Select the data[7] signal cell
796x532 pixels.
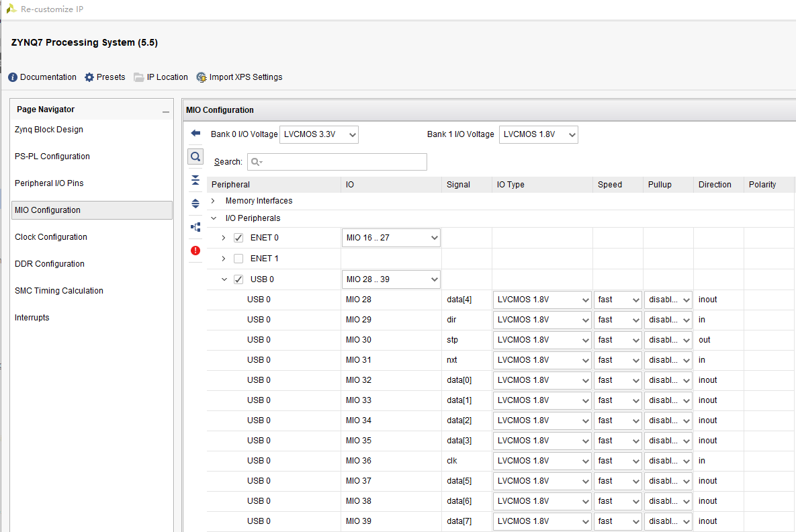[467, 521]
